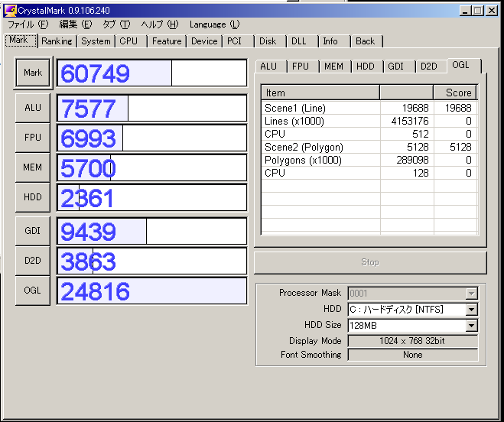Select the Scene1 (Line) row
Screen dimensions: 504x422
(x=369, y=108)
